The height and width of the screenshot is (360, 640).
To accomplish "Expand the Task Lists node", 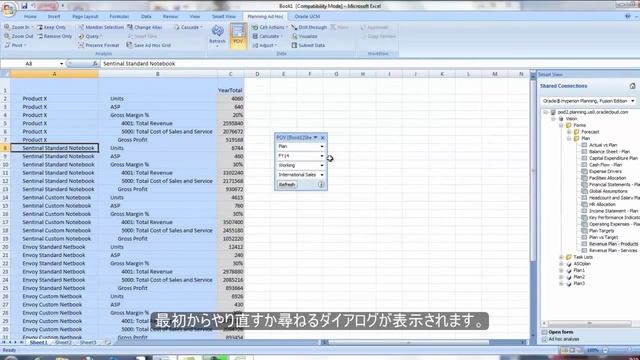I will click(x=562, y=257).
